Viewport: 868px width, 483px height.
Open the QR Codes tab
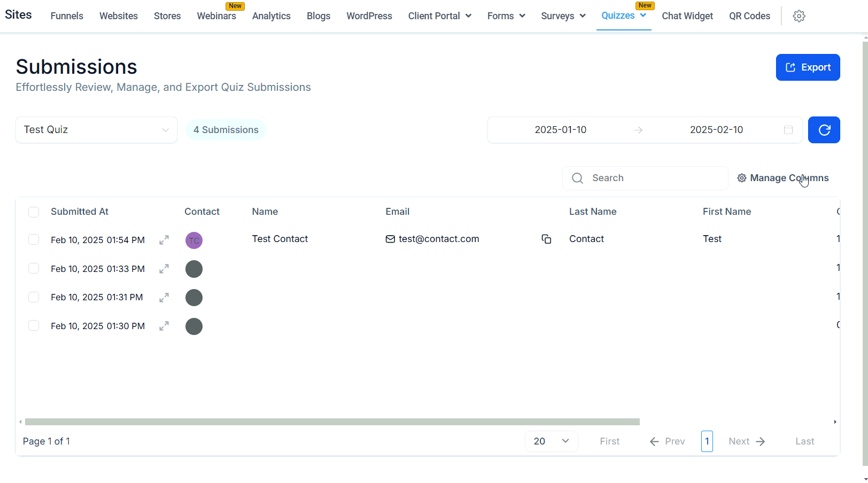pyautogui.click(x=750, y=16)
